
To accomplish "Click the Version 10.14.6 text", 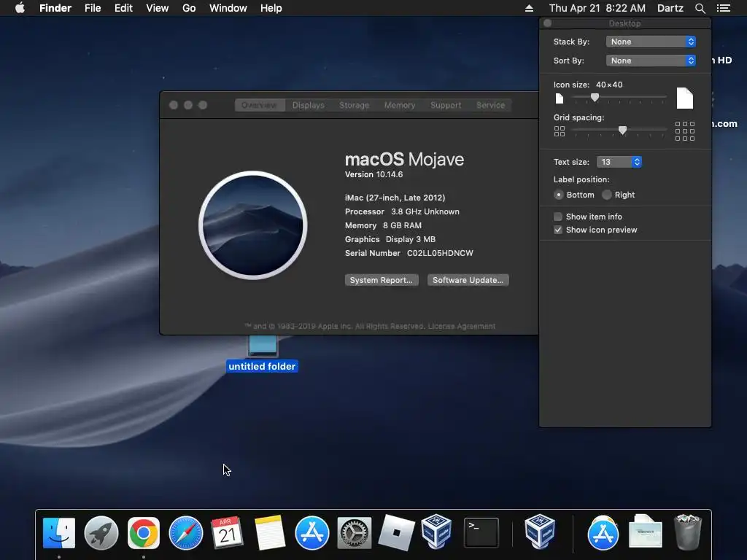I will point(374,174).
